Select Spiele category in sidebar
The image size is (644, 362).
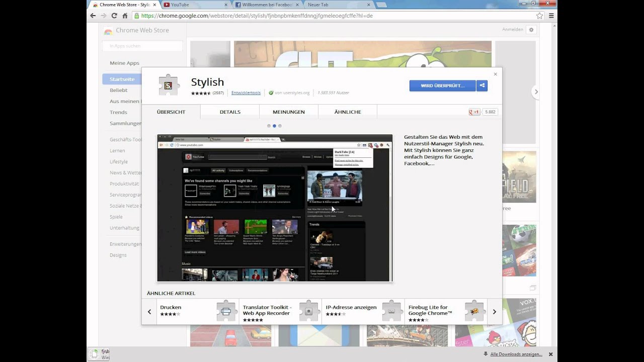coord(116,217)
